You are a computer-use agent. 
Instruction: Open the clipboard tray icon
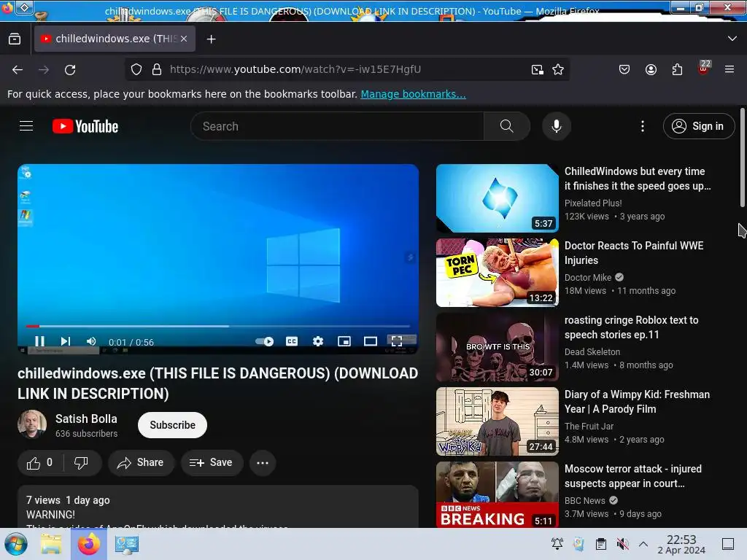601,543
